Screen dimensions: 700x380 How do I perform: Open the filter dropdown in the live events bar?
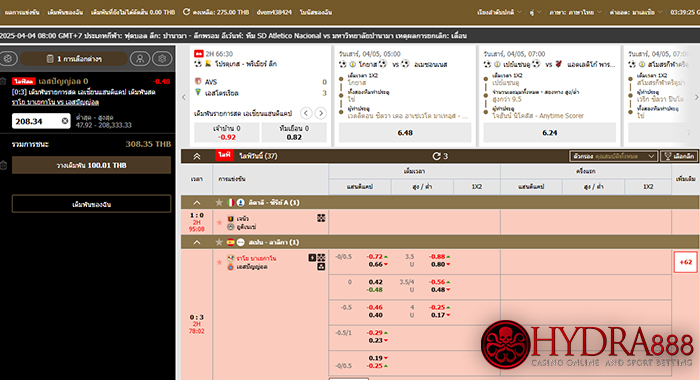click(x=613, y=156)
